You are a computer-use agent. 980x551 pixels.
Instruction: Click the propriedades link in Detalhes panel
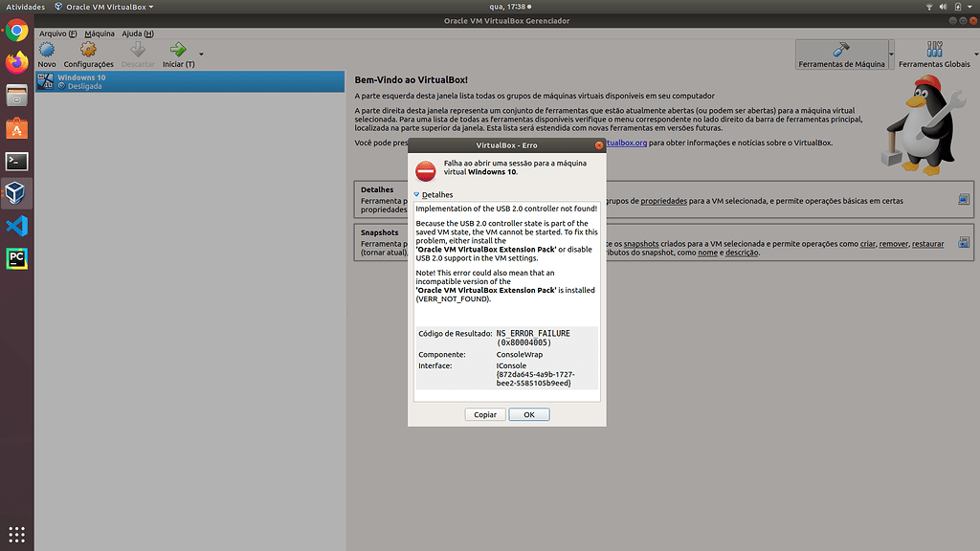tap(663, 201)
